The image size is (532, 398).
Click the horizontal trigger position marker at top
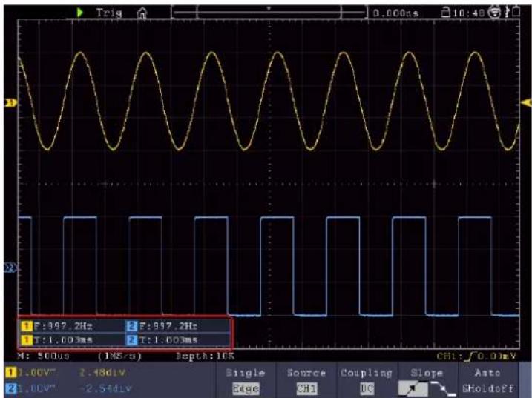(269, 8)
